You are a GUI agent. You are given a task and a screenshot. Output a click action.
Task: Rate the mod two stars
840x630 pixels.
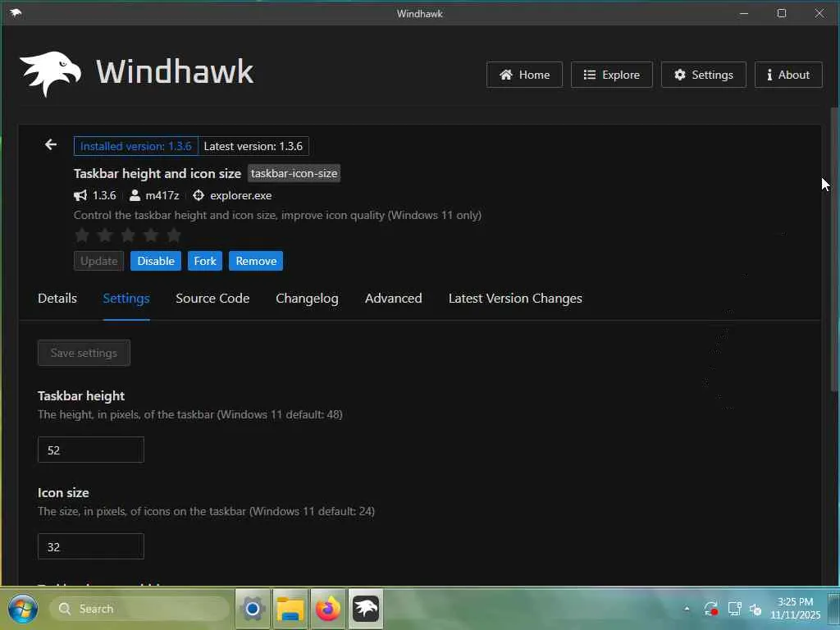[x=105, y=235]
